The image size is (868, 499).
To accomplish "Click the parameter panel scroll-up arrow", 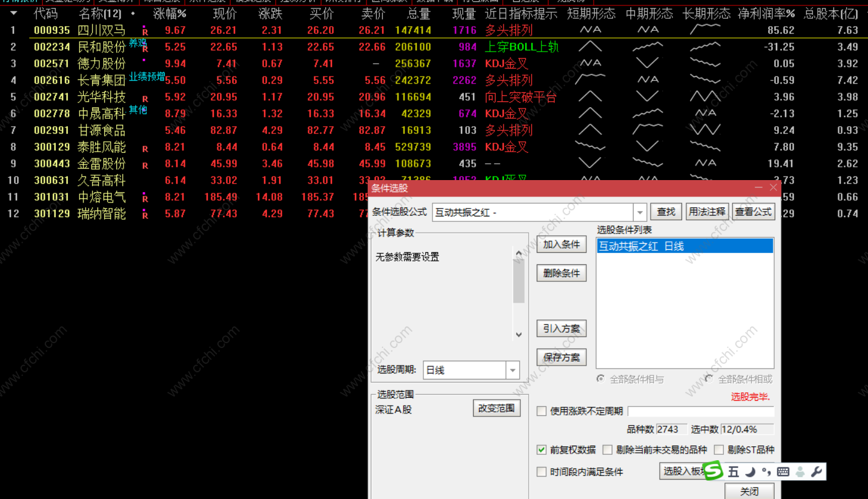I will point(518,254).
